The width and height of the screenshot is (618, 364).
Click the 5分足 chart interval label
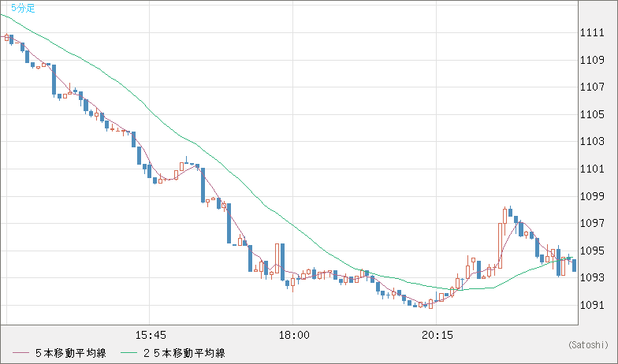tap(23, 8)
